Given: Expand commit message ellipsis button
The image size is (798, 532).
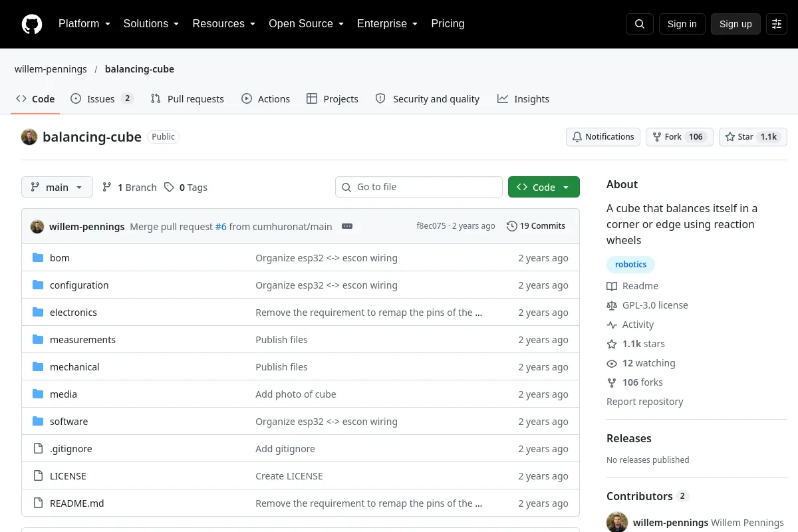Looking at the screenshot, I should pyautogui.click(x=347, y=226).
